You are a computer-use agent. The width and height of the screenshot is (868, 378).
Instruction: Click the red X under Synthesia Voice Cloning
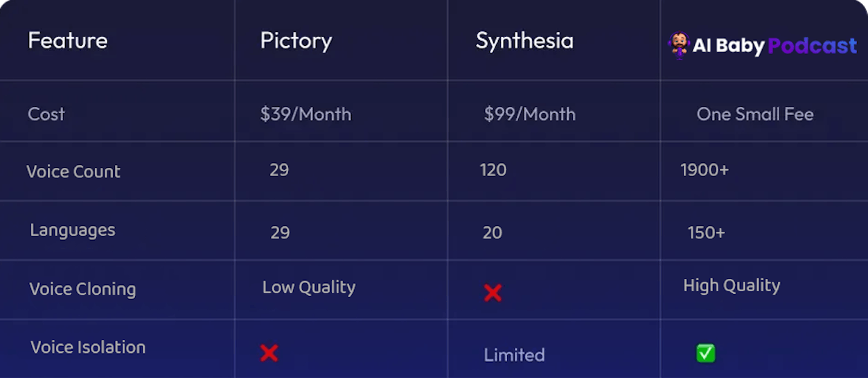493,293
